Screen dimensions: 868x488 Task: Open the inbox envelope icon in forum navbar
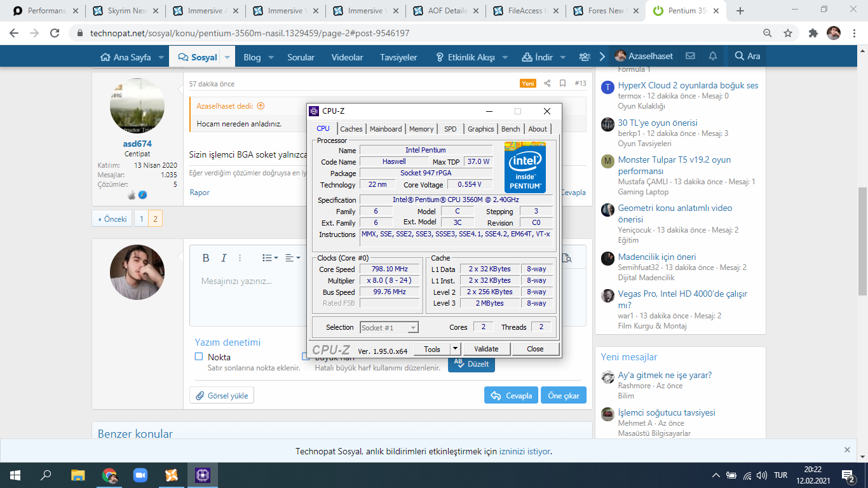(690, 57)
